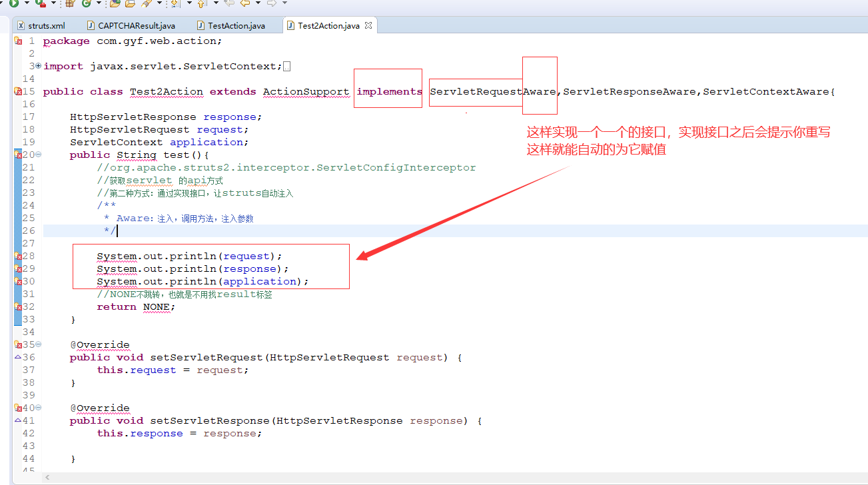The image size is (868, 485).
Task: Click the class name Test2Action on line 15
Action: tap(167, 92)
